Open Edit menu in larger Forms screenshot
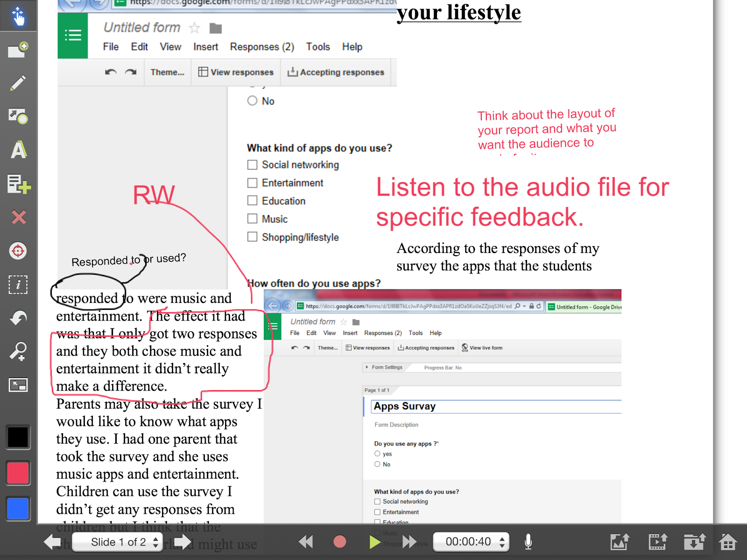Screen dimensions: 747x560 coord(139,47)
